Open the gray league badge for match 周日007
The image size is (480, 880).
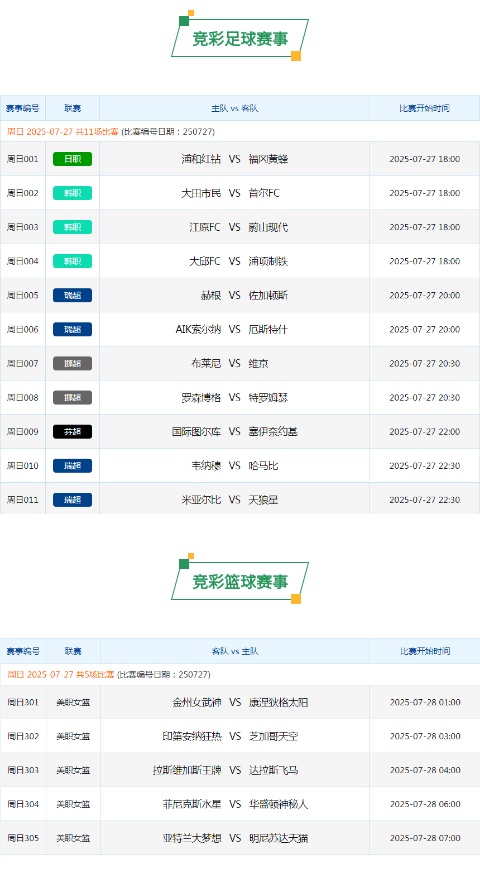coord(72,363)
